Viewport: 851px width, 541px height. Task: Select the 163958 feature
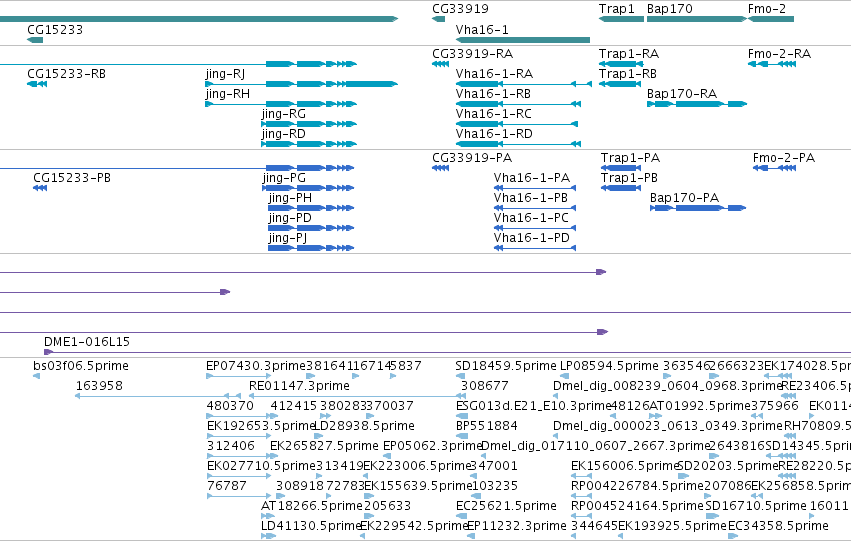click(158, 396)
